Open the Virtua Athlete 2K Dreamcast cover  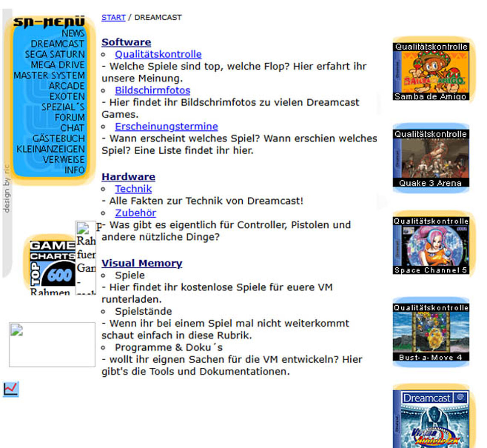point(431,419)
